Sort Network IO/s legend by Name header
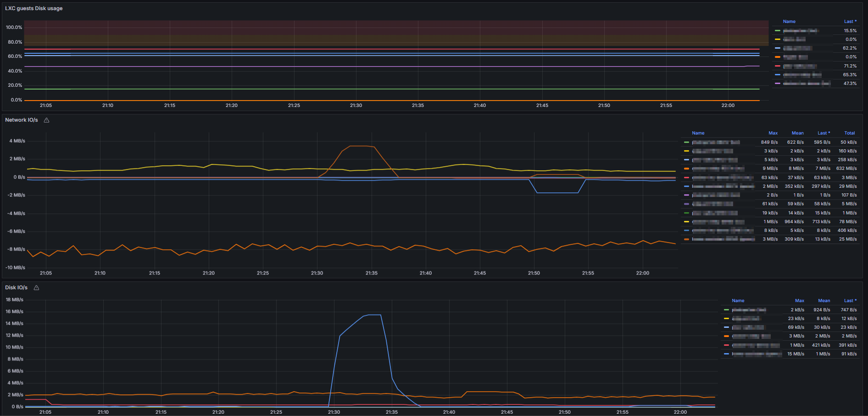Image resolution: width=868 pixels, height=416 pixels. 698,133
